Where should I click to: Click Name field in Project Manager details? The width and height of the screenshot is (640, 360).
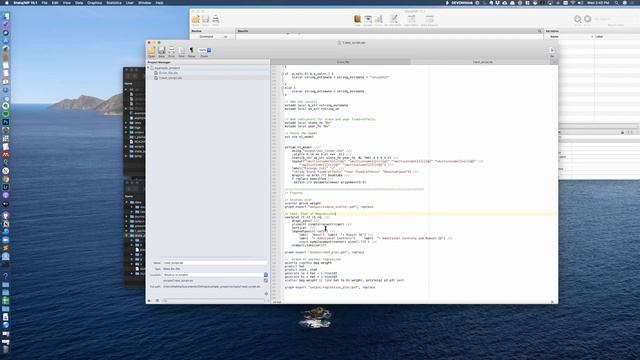tap(215, 263)
